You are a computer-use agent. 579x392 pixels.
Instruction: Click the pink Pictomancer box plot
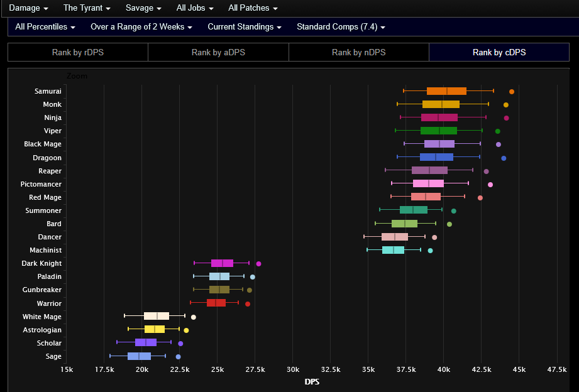(428, 184)
